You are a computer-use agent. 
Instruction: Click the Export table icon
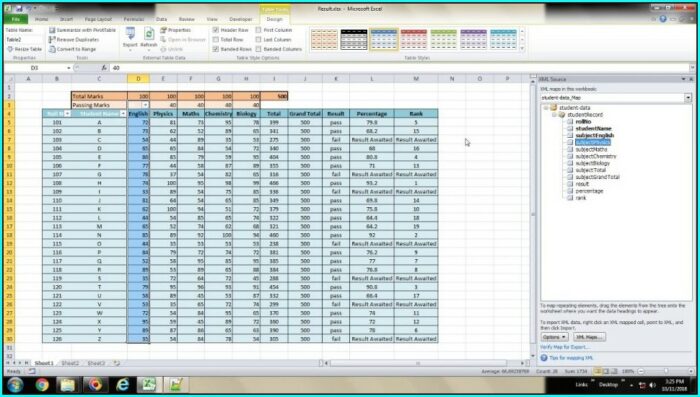pos(130,33)
